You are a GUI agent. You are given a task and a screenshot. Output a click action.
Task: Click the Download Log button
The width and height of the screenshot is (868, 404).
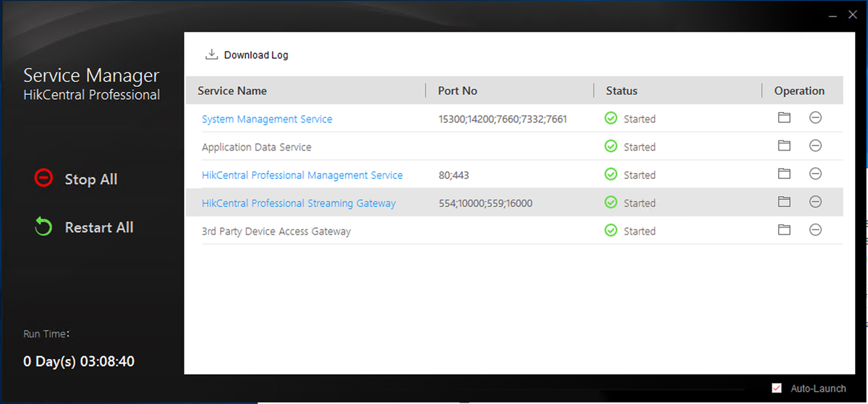(x=247, y=55)
